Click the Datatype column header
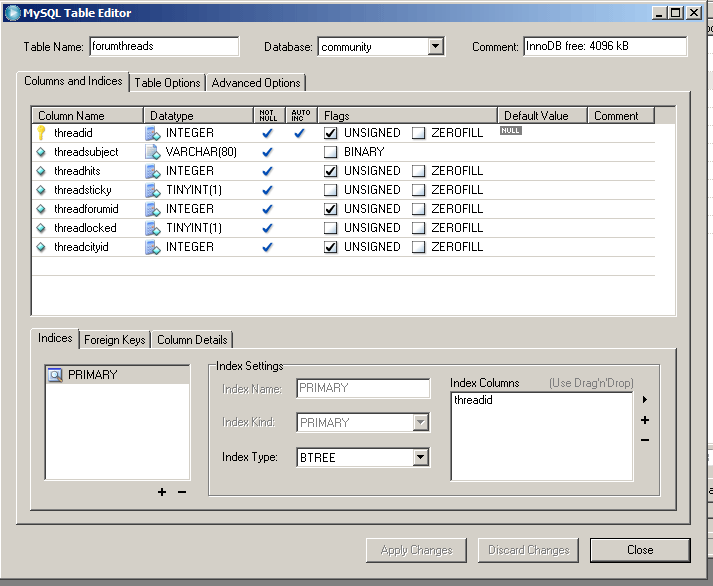The width and height of the screenshot is (713, 586). (198, 115)
